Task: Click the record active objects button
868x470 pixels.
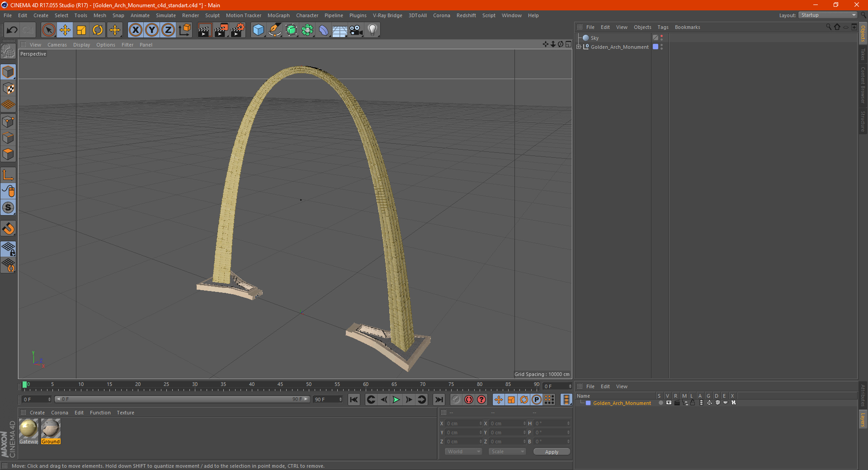Action: [x=456, y=399]
